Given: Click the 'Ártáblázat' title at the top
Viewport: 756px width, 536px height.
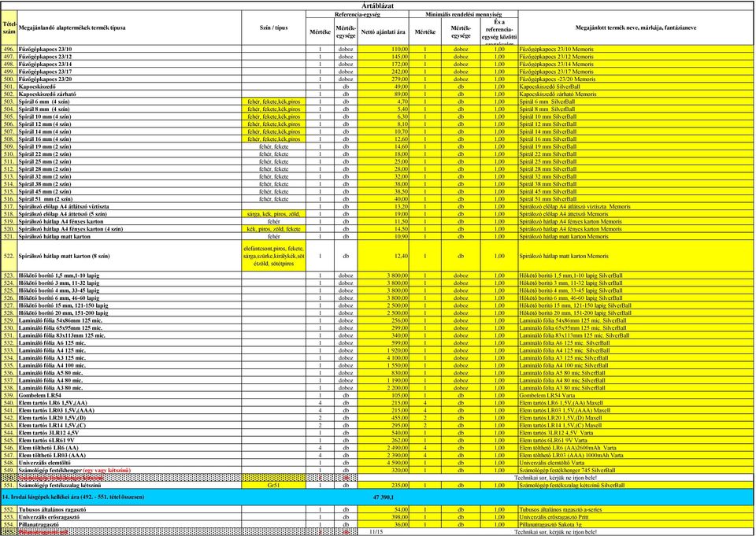Looking at the screenshot, I should pos(377,6).
